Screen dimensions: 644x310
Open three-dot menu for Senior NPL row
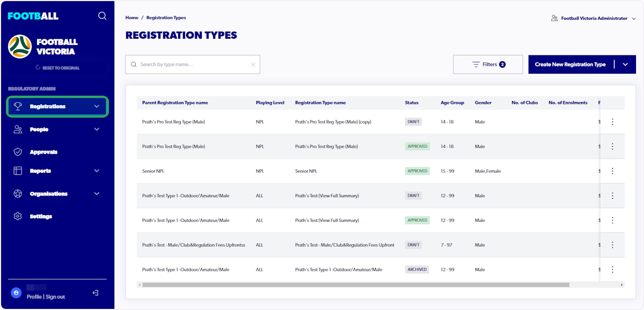pyautogui.click(x=612, y=171)
